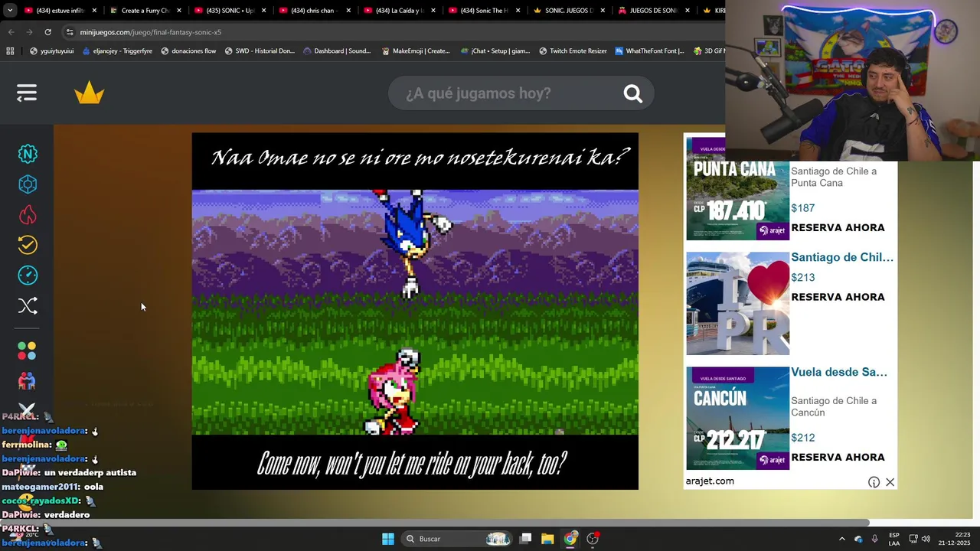Click the ad info icon
980x551 pixels.
[x=874, y=482]
